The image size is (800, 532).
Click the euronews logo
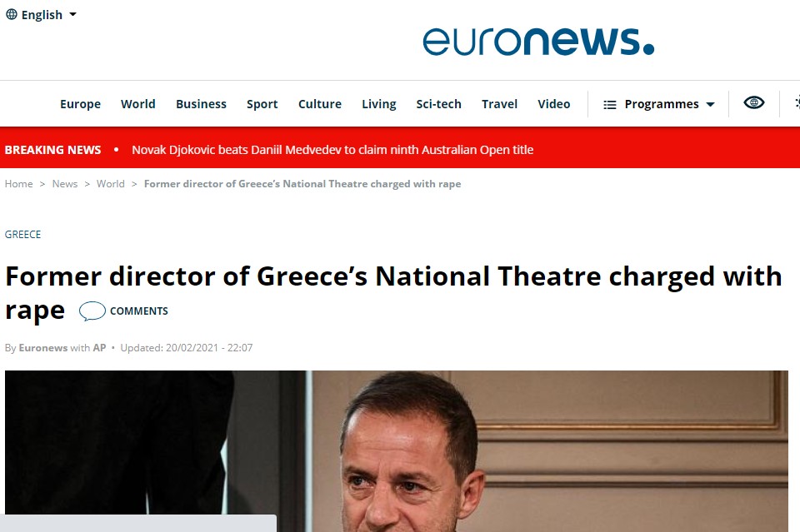537,41
